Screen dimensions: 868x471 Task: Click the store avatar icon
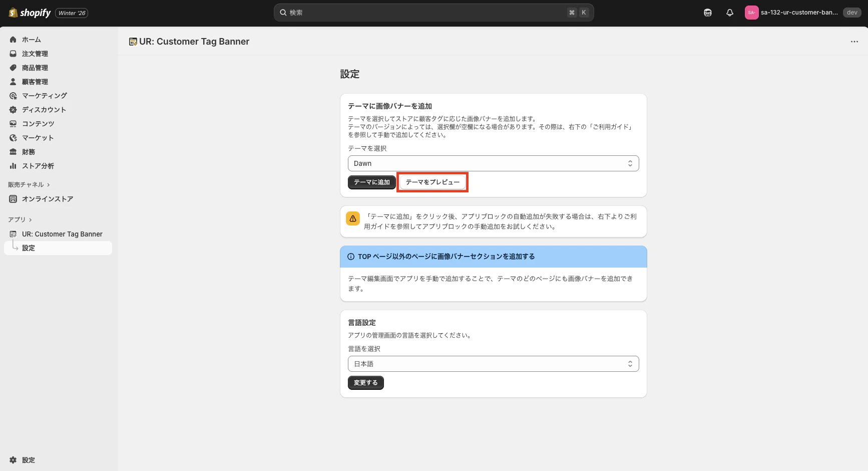pyautogui.click(x=751, y=13)
